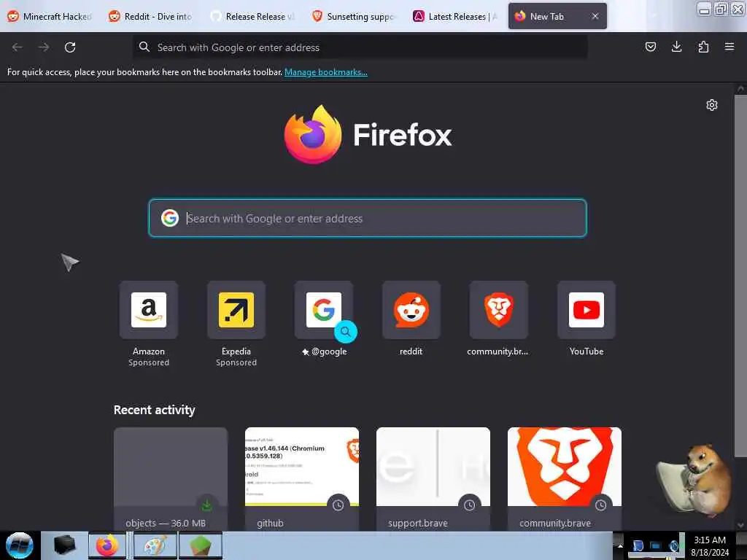
Task: Switch to the Release Release tab
Action: click(252, 16)
